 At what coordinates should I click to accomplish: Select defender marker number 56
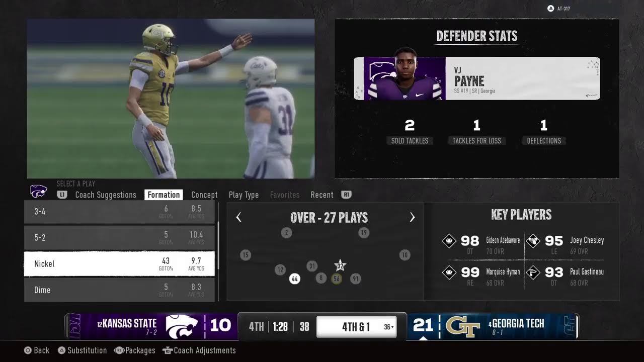point(337,279)
